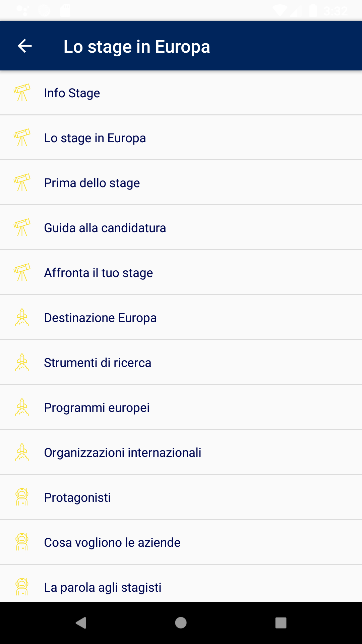This screenshot has width=362, height=644.
Task: Tap Android recent apps square button
Action: click(x=281, y=623)
